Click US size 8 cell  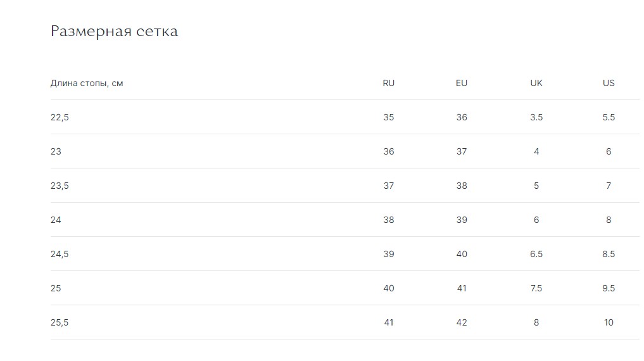point(609,220)
